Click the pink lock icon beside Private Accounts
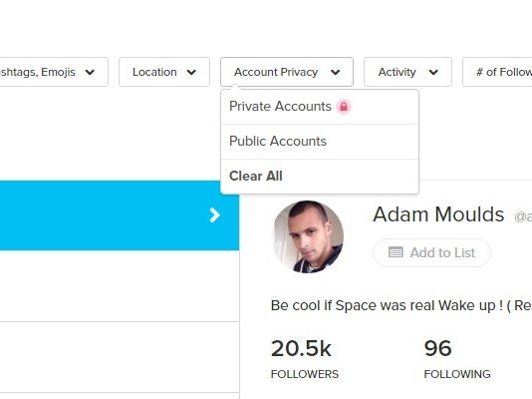The image size is (532, 399). pos(344,107)
